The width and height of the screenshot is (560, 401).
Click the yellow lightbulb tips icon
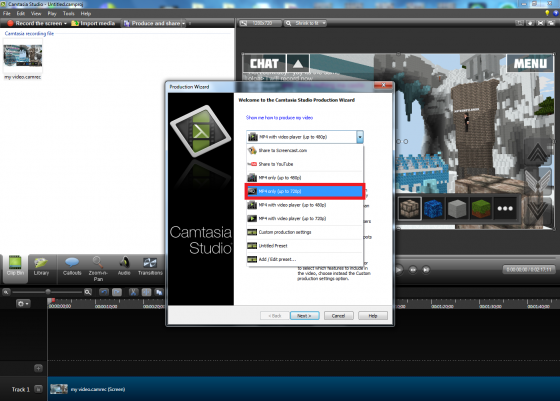[547, 13]
